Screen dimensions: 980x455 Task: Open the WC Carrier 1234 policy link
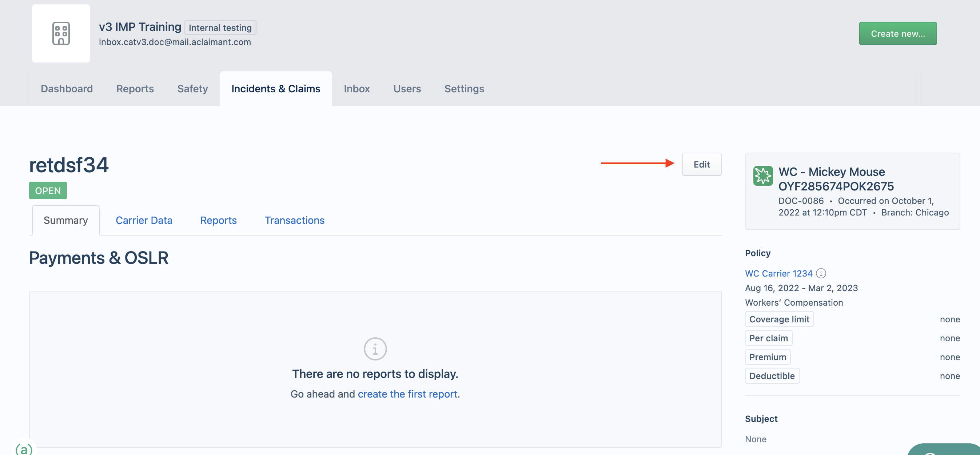[x=778, y=273]
